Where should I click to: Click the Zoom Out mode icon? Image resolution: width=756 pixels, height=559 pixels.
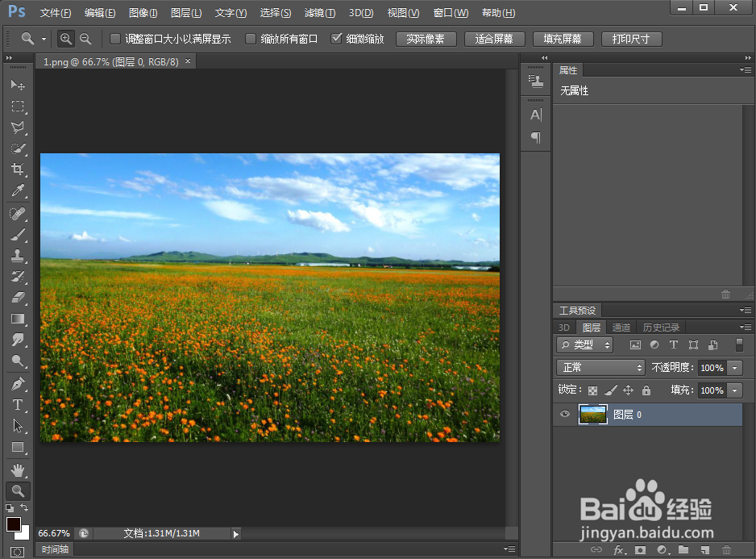tap(85, 39)
